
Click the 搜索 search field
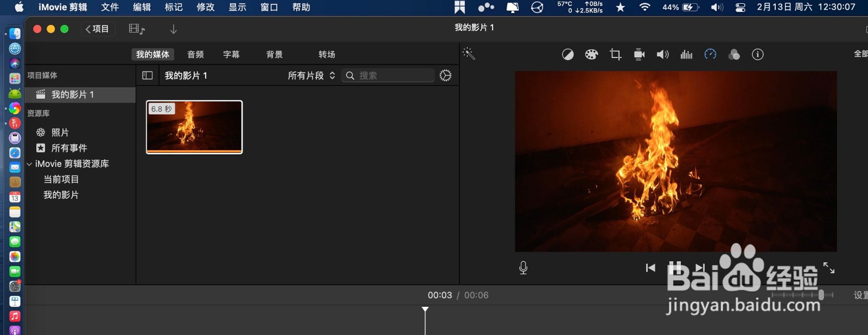[388, 75]
